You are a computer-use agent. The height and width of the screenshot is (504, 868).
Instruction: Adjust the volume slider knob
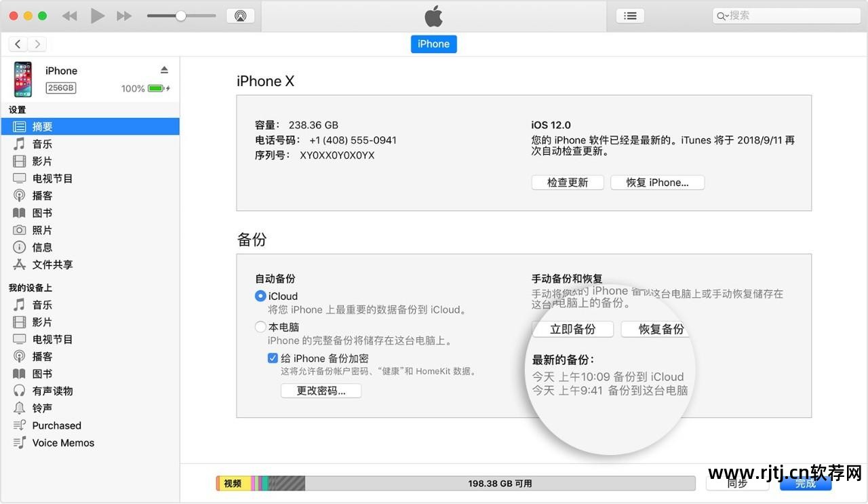[x=180, y=16]
